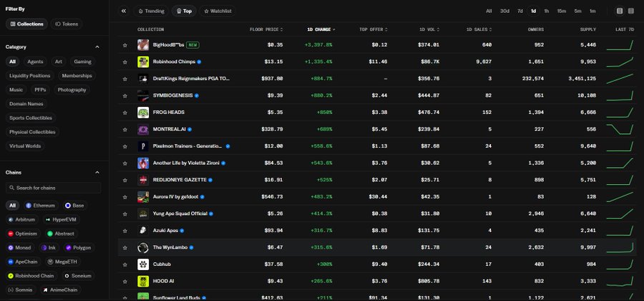
Task: Select Tokens filter tab
Action: [x=67, y=24]
